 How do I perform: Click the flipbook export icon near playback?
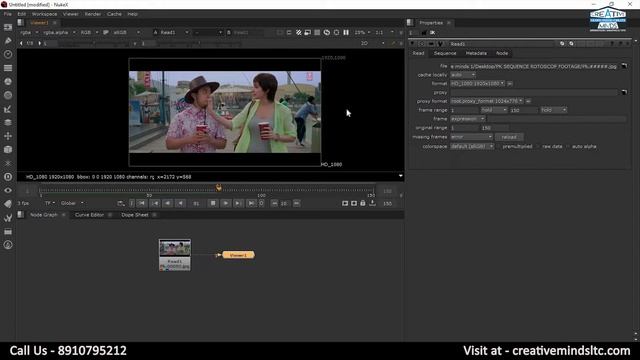373,203
